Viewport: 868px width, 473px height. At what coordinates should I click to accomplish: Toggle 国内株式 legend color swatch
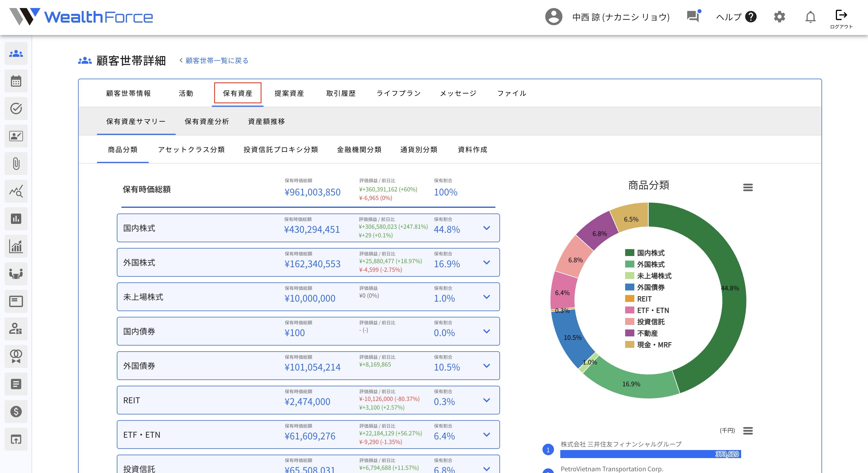coord(629,253)
